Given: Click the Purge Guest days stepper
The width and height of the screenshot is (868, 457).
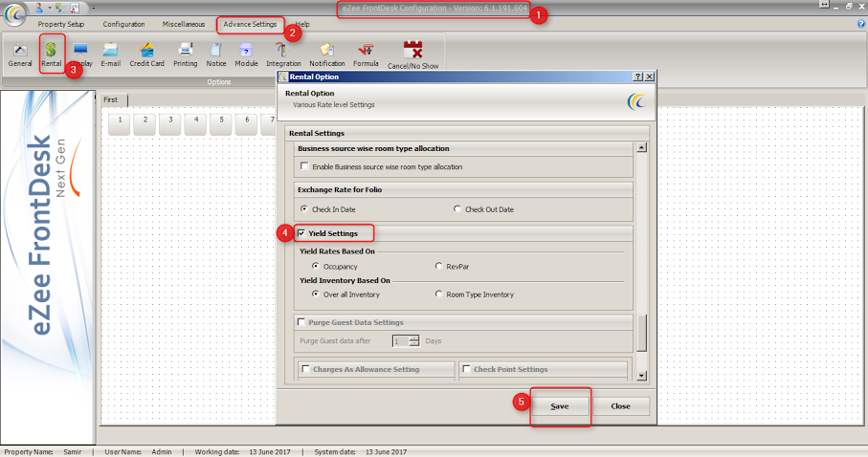Looking at the screenshot, I should pos(414,340).
